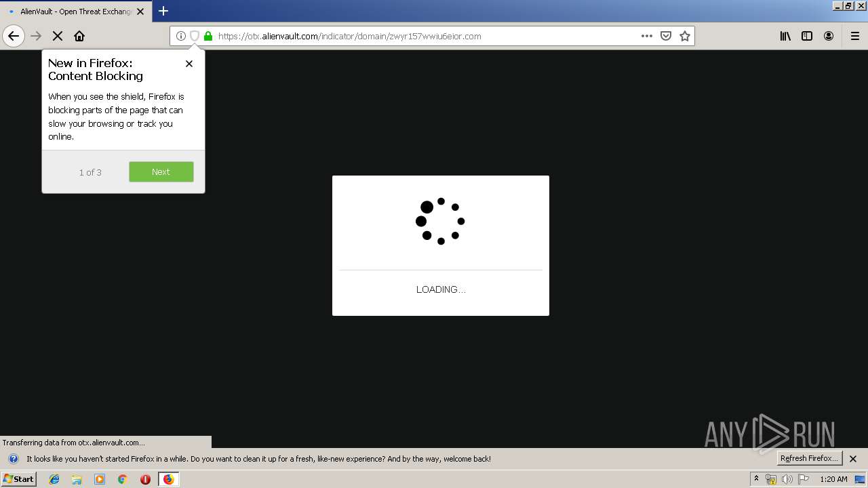
Task: Minimize the Firefox window
Action: pyautogui.click(x=837, y=5)
